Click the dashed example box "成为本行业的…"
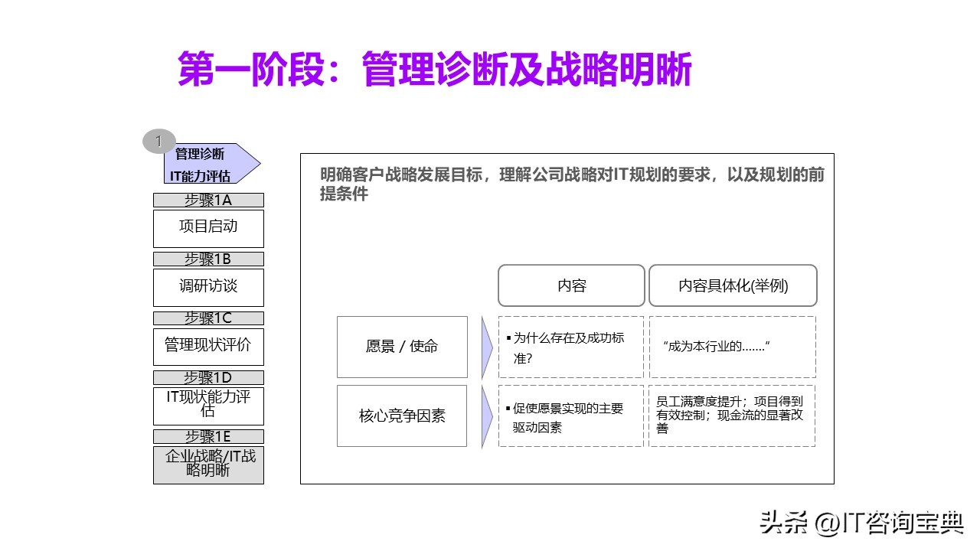Screen dimensions: 980x551 point(732,347)
